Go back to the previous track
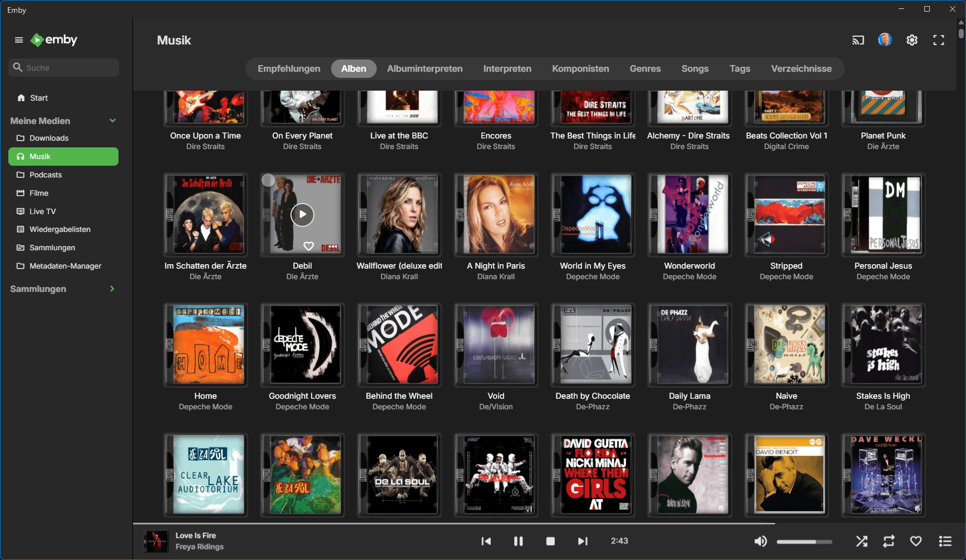This screenshot has width=966, height=560. click(486, 541)
